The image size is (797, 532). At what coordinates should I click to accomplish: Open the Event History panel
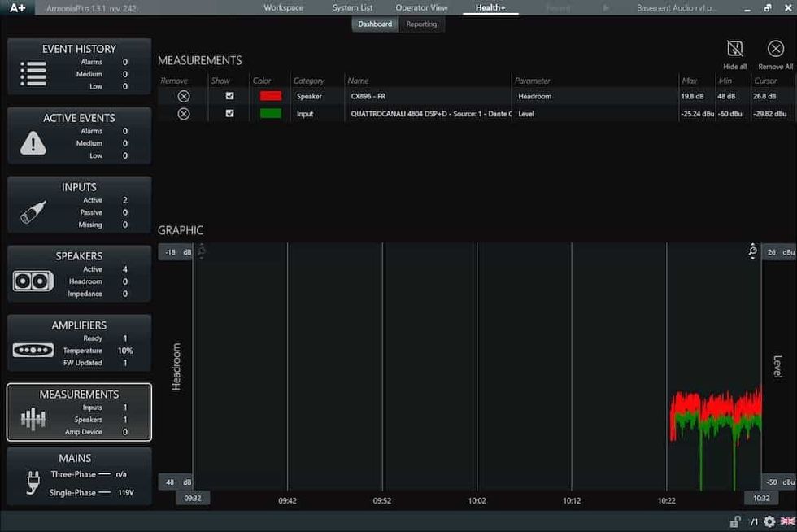point(79,67)
